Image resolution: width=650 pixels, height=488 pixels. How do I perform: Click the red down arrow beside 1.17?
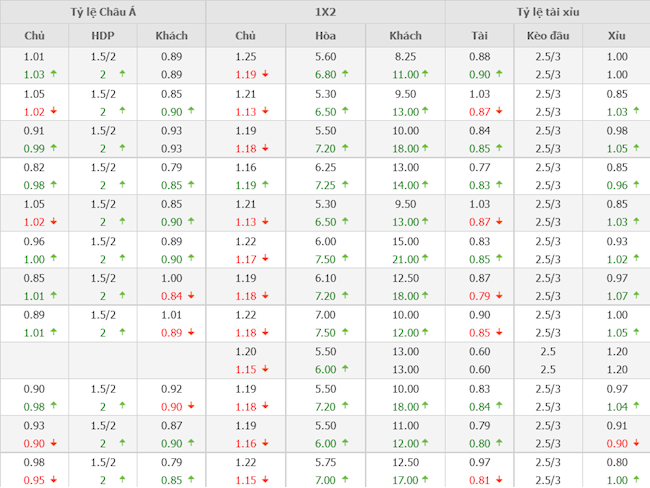click(x=266, y=259)
